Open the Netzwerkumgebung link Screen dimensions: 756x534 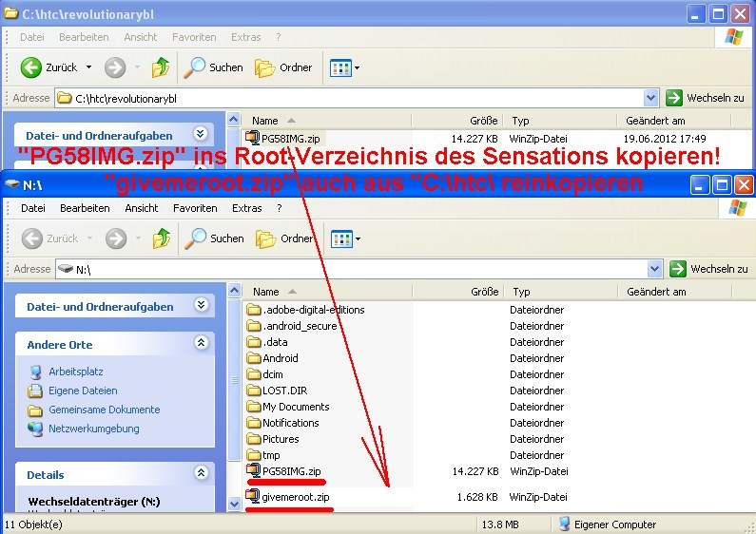pos(93,429)
